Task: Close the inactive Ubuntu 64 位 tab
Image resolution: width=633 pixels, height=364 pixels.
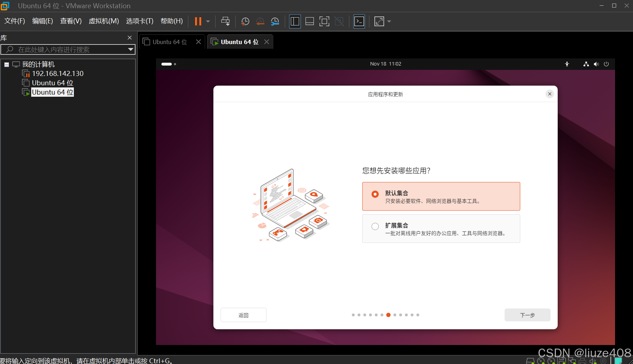Action: (198, 42)
